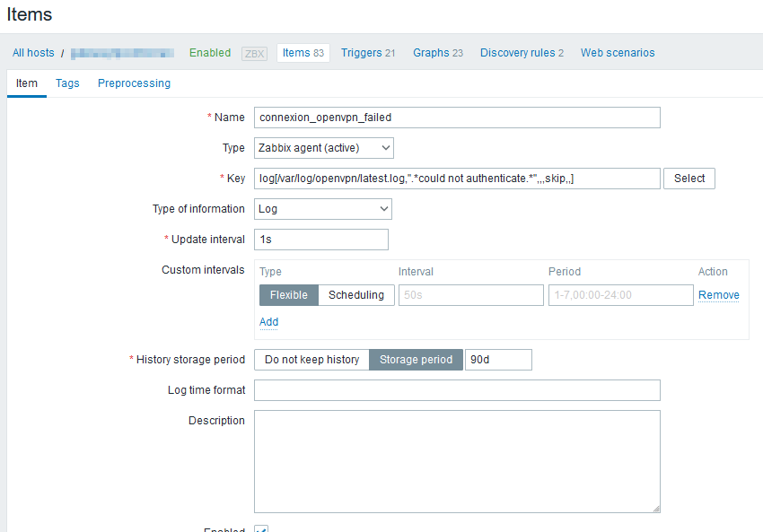Open the Type dropdown (Zabbix agent active)
Image resolution: width=763 pixels, height=532 pixels.
click(x=323, y=148)
